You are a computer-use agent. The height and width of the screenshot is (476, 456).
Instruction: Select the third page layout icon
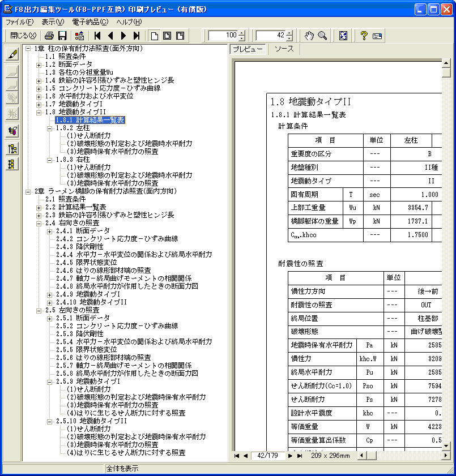point(180,36)
